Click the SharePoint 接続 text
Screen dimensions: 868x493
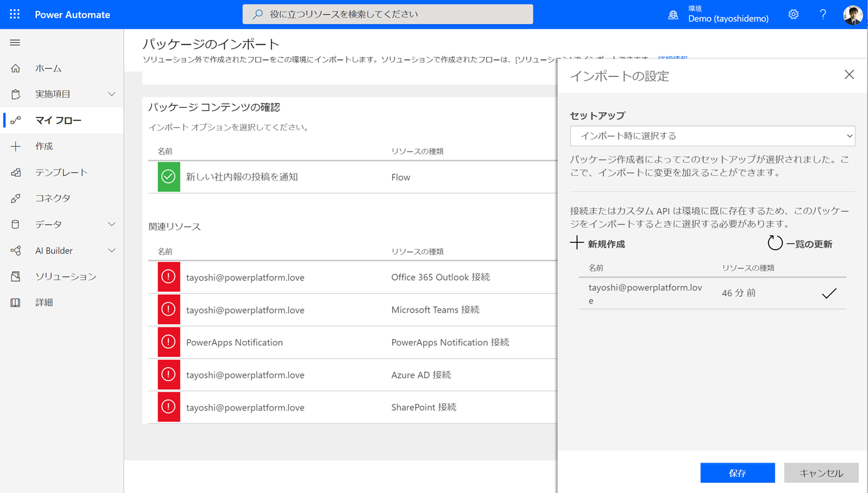[x=424, y=407]
